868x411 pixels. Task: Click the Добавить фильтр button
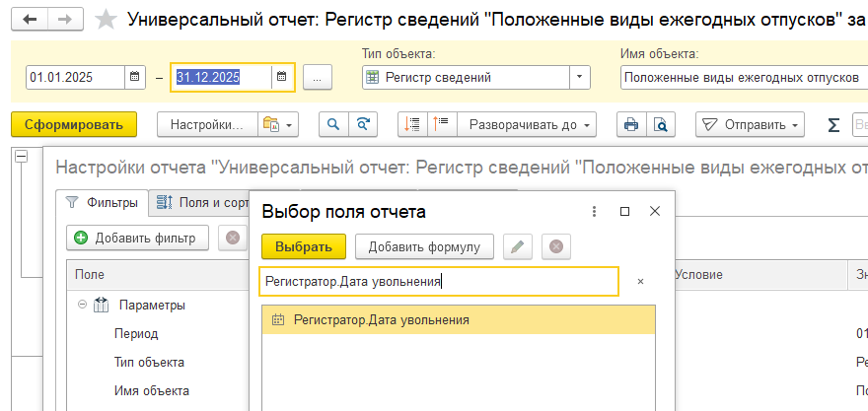click(x=138, y=238)
